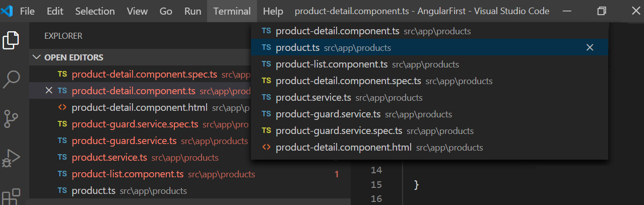
Task: Restore down the VS Code window
Action: click(602, 11)
